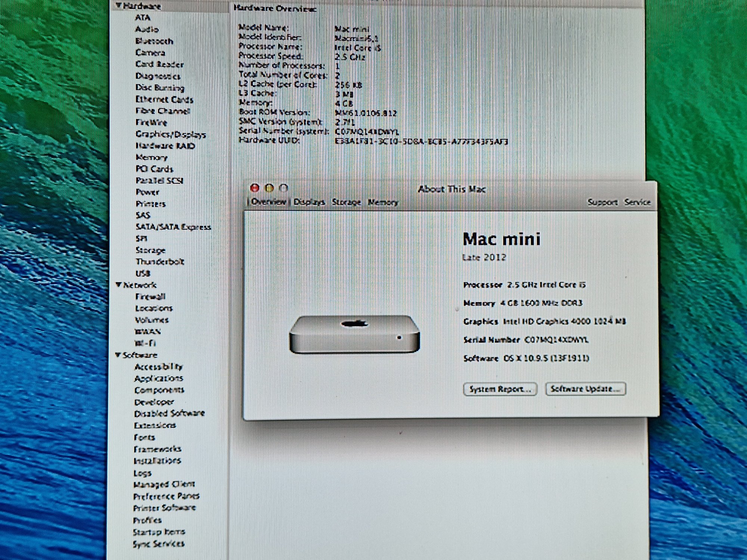Collapse the Software section triangle
747x560 pixels.
click(x=118, y=355)
